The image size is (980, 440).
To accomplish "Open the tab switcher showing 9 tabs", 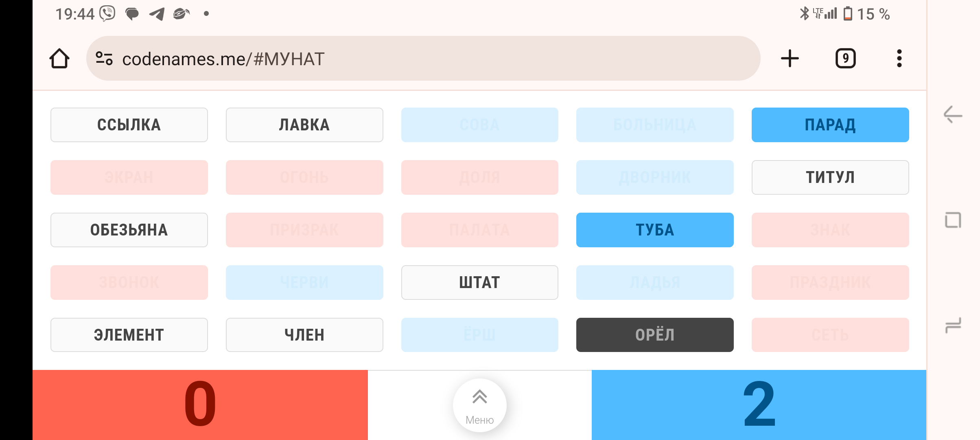I will pyautogui.click(x=845, y=59).
